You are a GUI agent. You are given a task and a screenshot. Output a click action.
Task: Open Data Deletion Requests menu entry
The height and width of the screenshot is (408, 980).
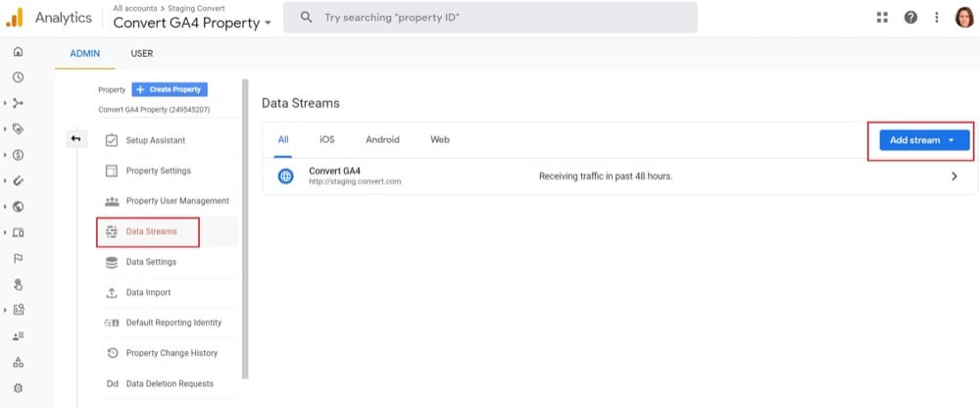coord(169,383)
